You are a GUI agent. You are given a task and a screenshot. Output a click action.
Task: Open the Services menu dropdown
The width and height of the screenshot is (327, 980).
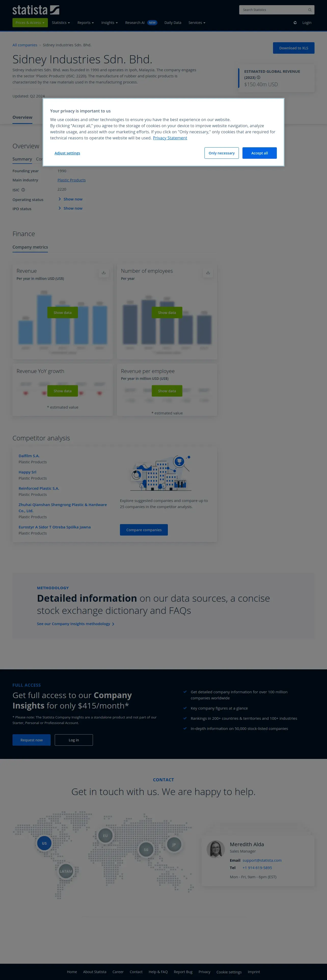pyautogui.click(x=197, y=23)
